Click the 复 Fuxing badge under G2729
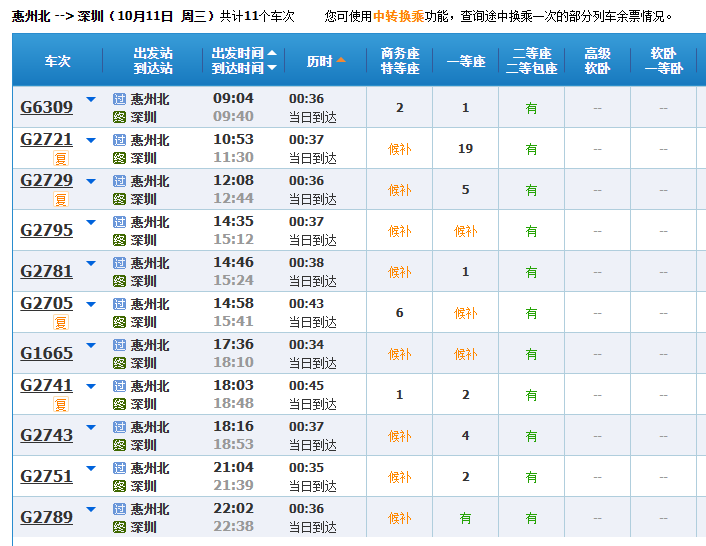706x546 pixels. pyautogui.click(x=61, y=199)
